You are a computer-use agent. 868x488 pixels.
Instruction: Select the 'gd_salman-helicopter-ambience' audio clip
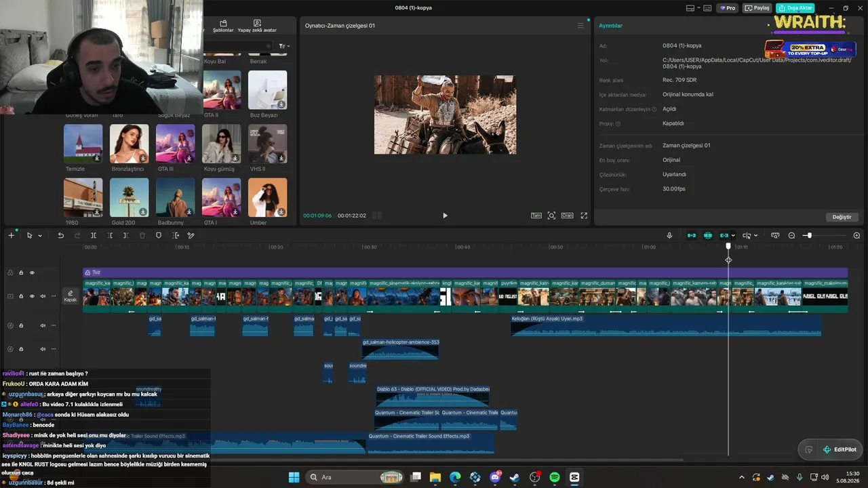[400, 349]
